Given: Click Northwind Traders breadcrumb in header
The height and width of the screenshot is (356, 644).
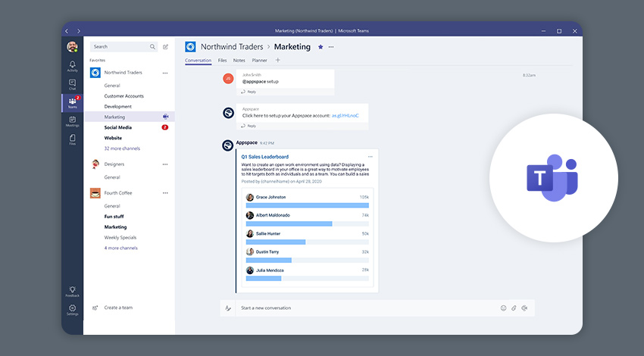Looking at the screenshot, I should pyautogui.click(x=232, y=47).
